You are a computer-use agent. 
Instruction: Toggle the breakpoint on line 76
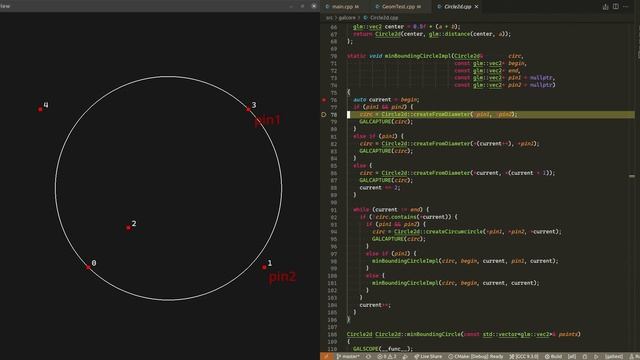tap(324, 100)
